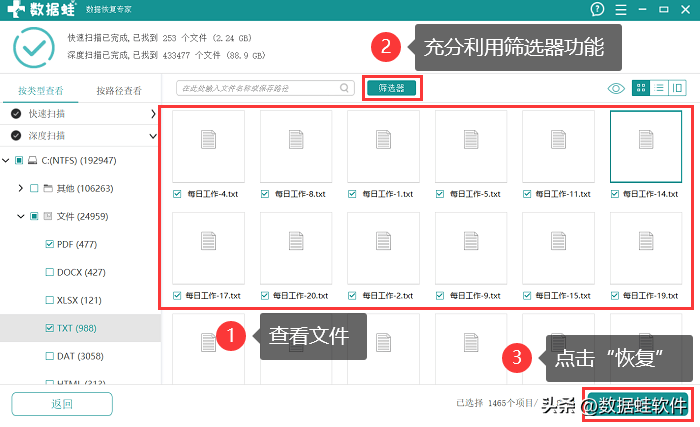Viewport: 700px width, 427px height.
Task: Switch to 按路径查看 tab
Action: coord(120,90)
